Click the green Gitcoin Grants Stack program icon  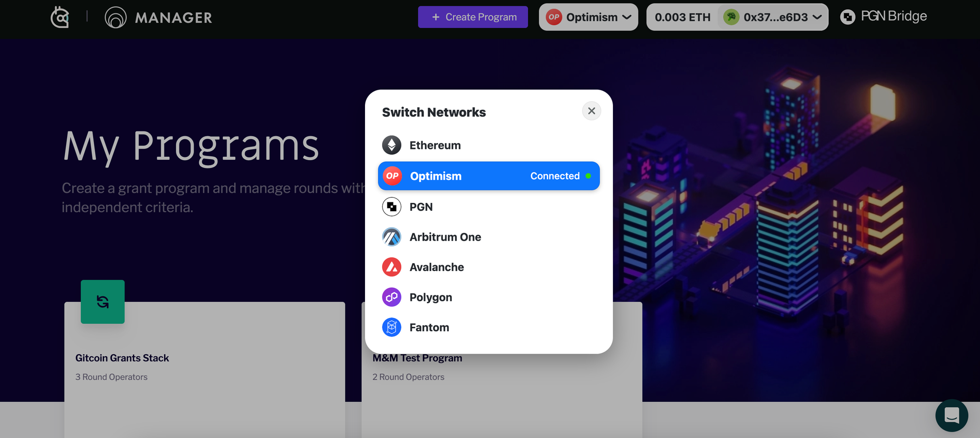click(102, 302)
